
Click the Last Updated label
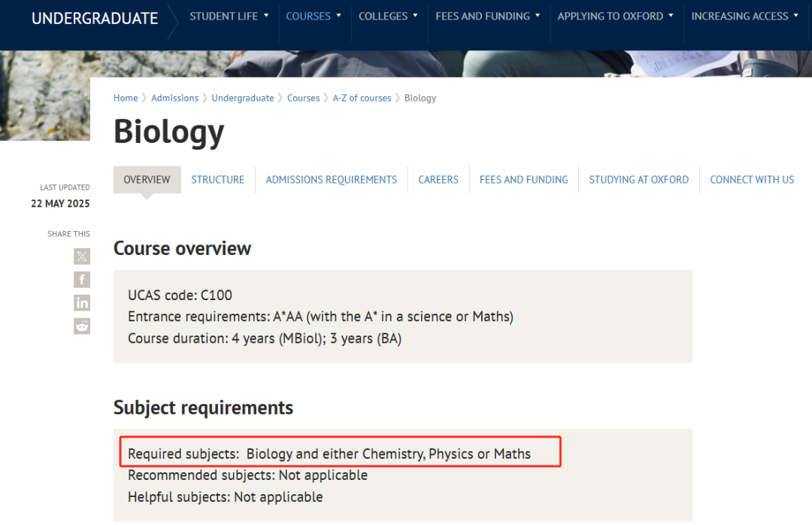pyautogui.click(x=65, y=187)
